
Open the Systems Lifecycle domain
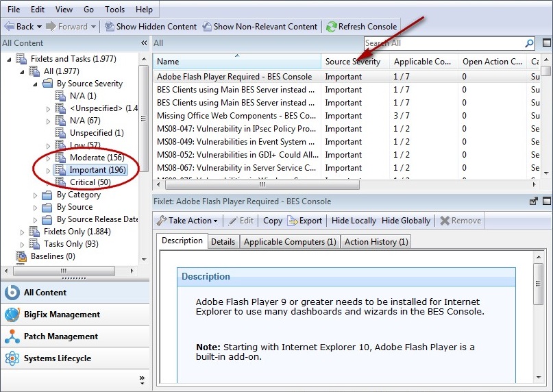[57, 358]
